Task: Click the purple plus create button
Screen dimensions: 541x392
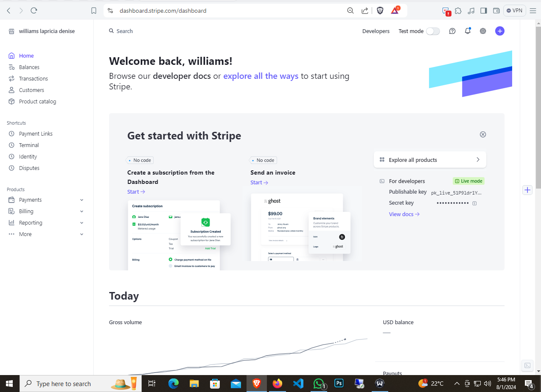Action: [x=500, y=31]
